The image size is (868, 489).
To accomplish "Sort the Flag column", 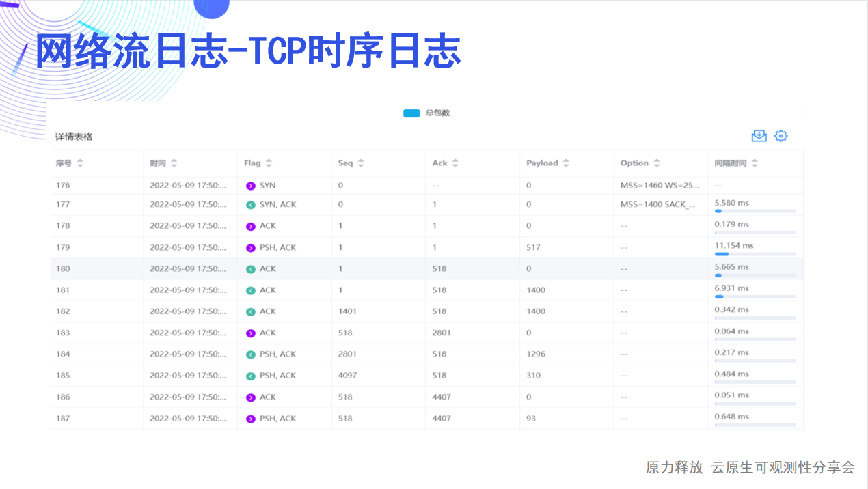I will click(x=269, y=163).
